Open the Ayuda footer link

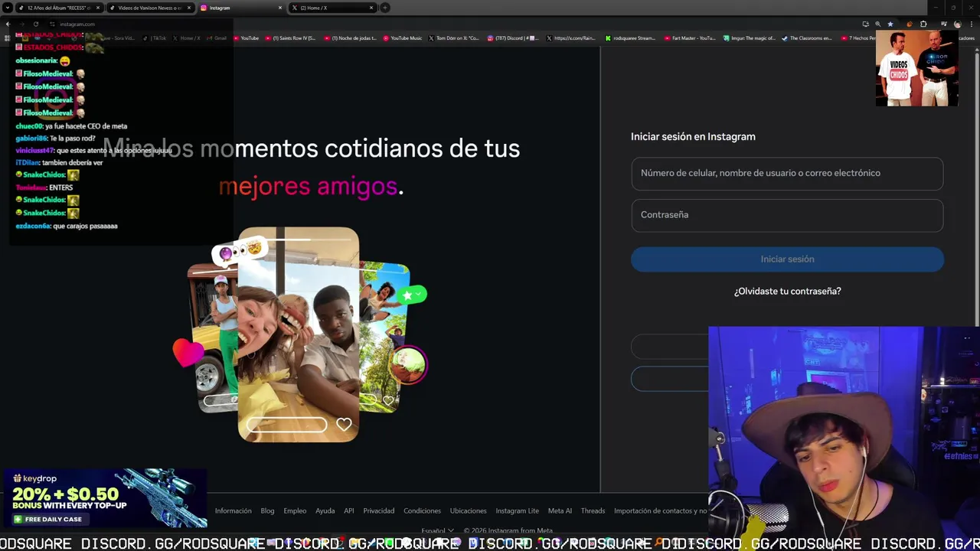click(x=325, y=511)
